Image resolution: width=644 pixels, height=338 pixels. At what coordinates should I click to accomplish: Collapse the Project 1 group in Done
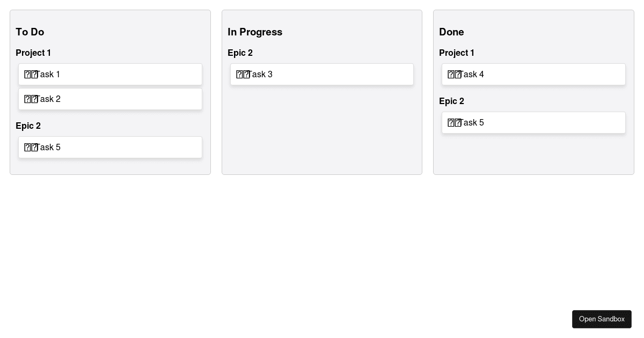[x=457, y=53]
